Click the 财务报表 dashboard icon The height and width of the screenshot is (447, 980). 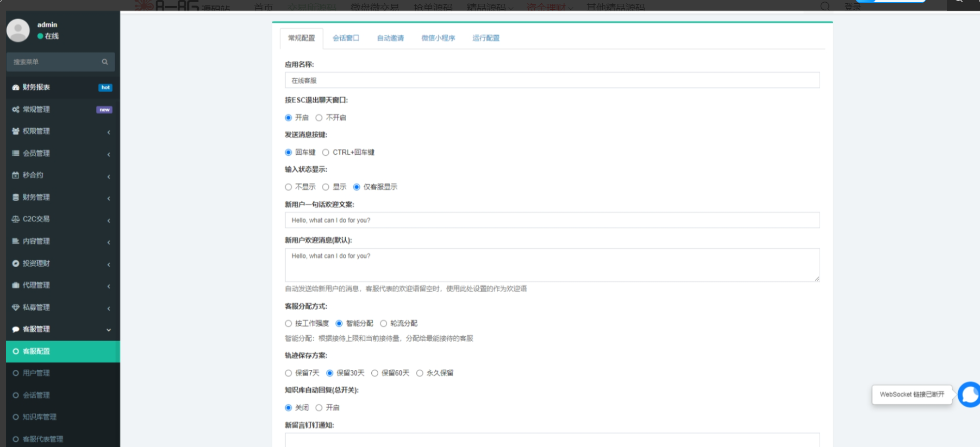[x=16, y=87]
